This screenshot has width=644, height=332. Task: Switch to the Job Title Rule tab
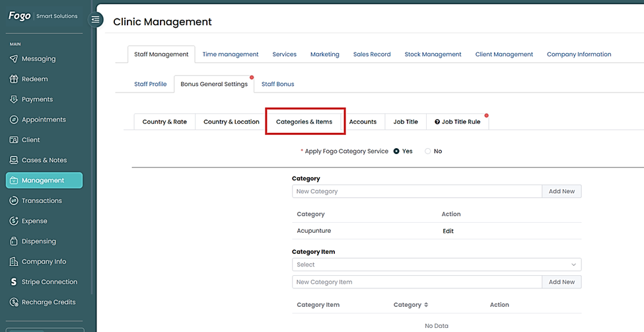(x=457, y=122)
